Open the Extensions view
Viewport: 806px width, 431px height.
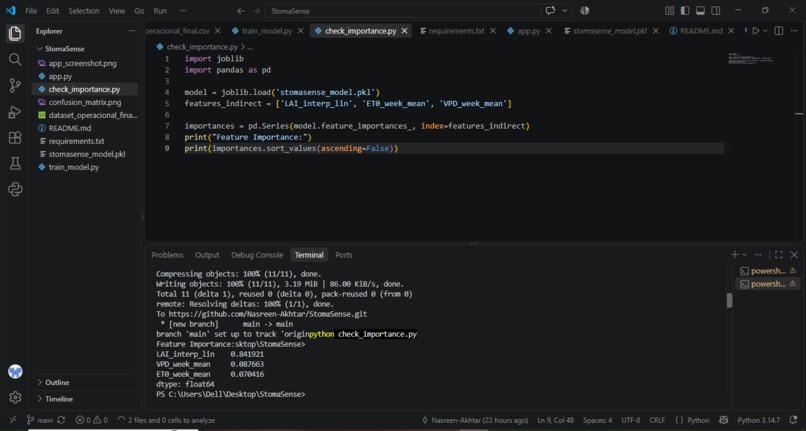(x=15, y=137)
